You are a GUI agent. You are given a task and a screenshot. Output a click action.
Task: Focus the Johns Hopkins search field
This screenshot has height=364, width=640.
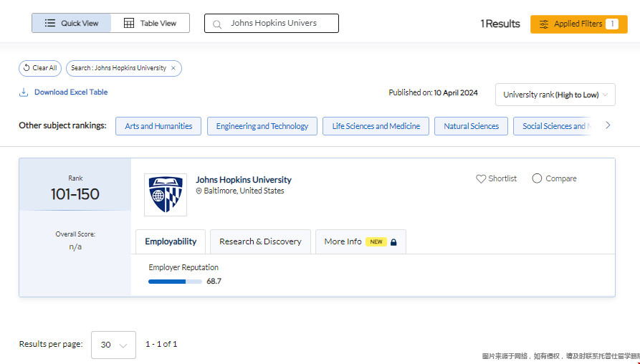click(272, 23)
